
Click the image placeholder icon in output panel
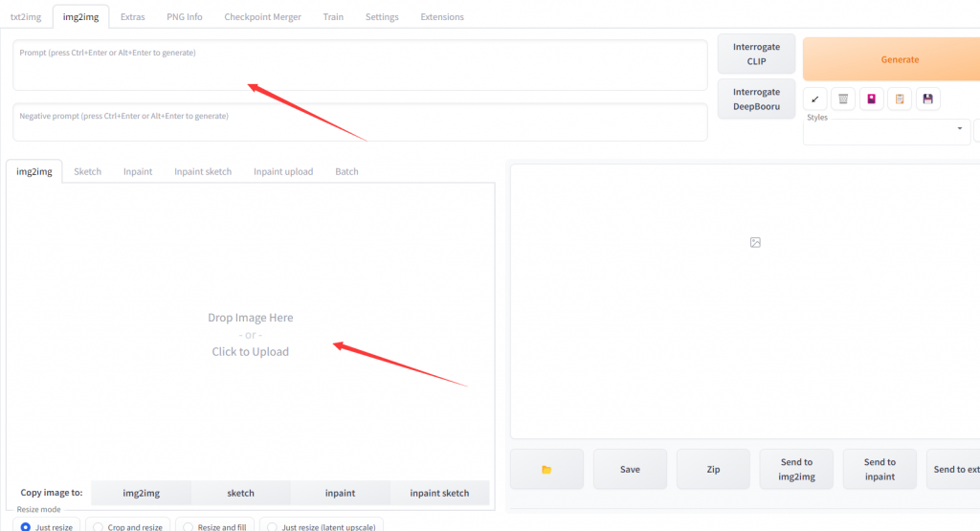coord(755,242)
